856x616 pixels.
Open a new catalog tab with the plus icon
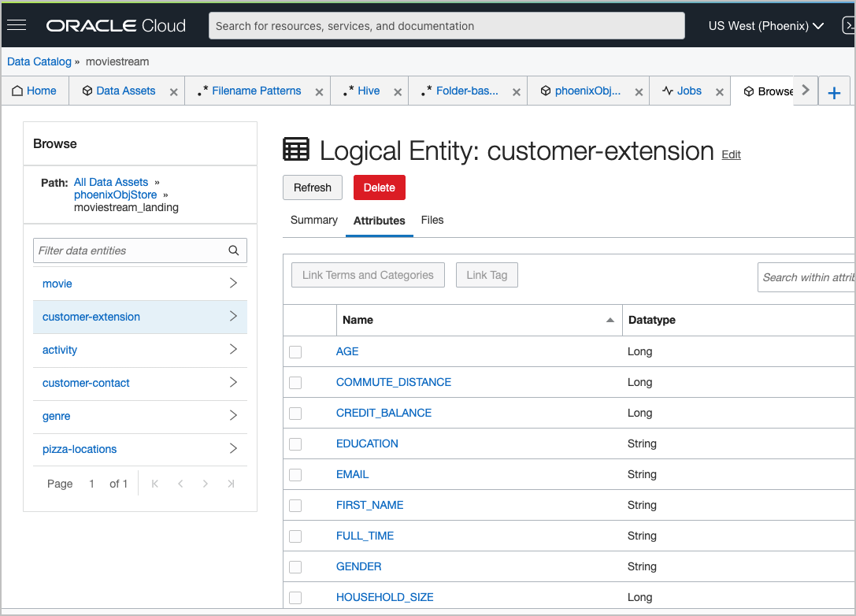click(x=834, y=91)
